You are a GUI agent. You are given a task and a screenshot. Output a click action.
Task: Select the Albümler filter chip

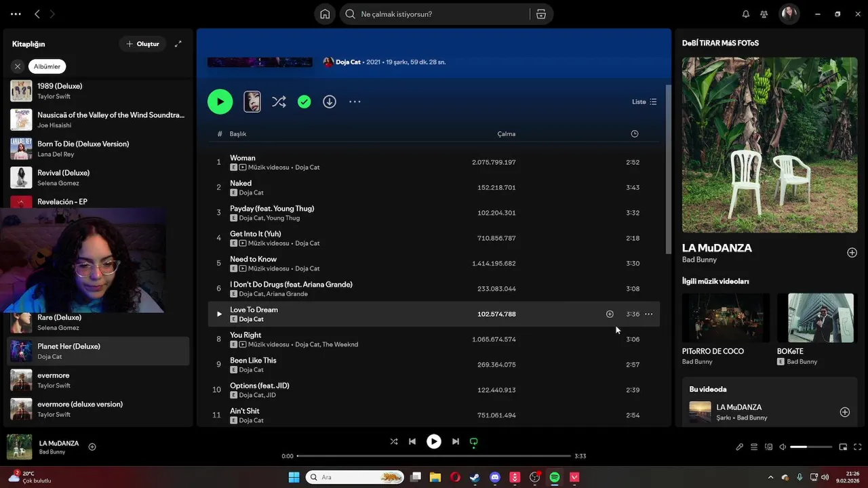coord(47,66)
